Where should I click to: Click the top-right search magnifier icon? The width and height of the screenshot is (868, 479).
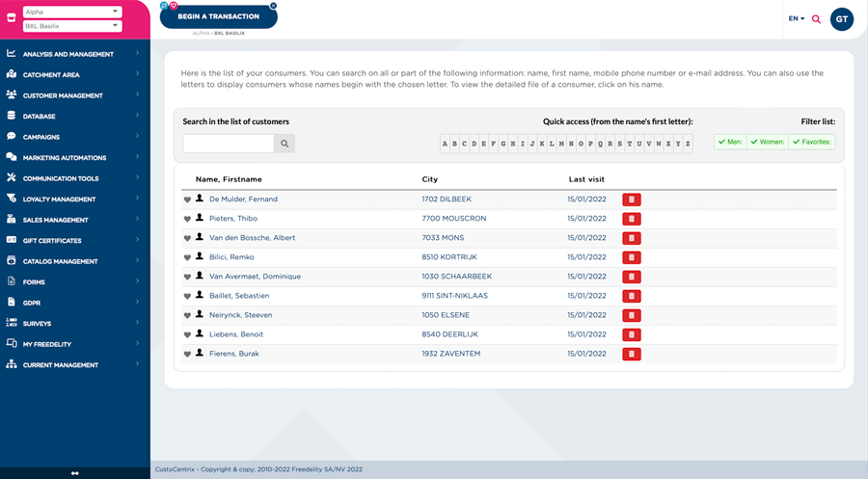point(816,19)
